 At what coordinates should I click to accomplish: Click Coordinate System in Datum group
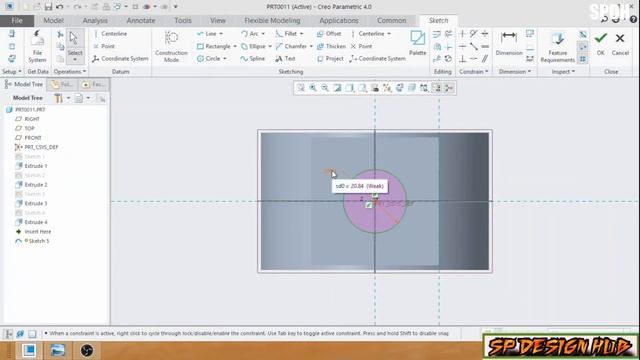120,58
